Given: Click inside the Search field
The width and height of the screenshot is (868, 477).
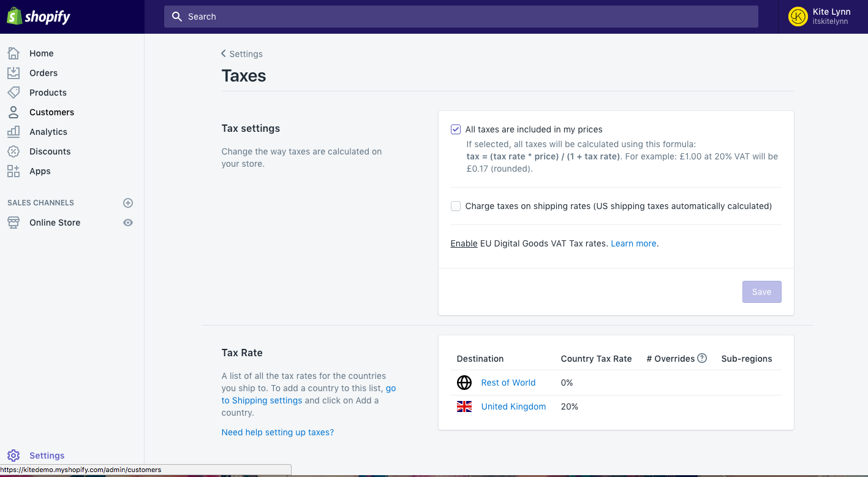Looking at the screenshot, I should tap(461, 17).
